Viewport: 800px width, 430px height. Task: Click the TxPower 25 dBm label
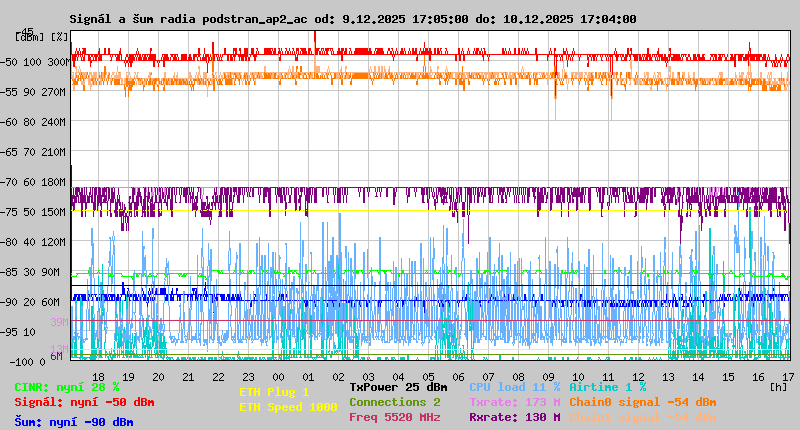click(398, 387)
